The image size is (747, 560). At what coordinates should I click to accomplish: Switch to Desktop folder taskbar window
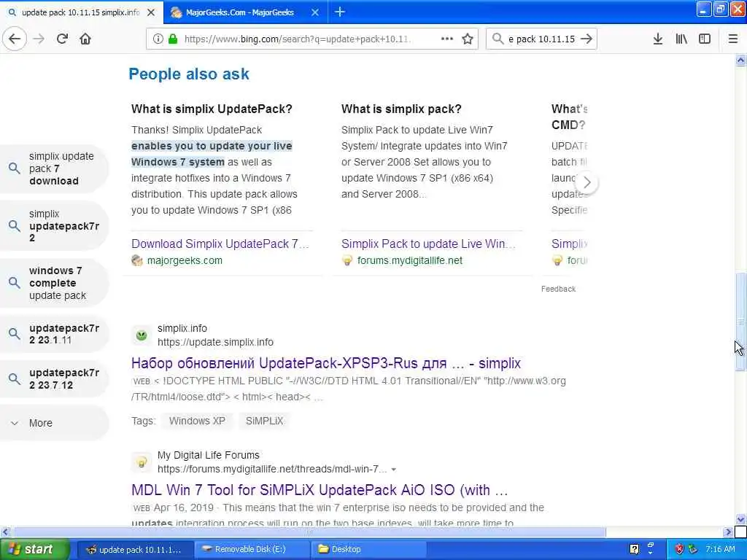click(x=368, y=549)
